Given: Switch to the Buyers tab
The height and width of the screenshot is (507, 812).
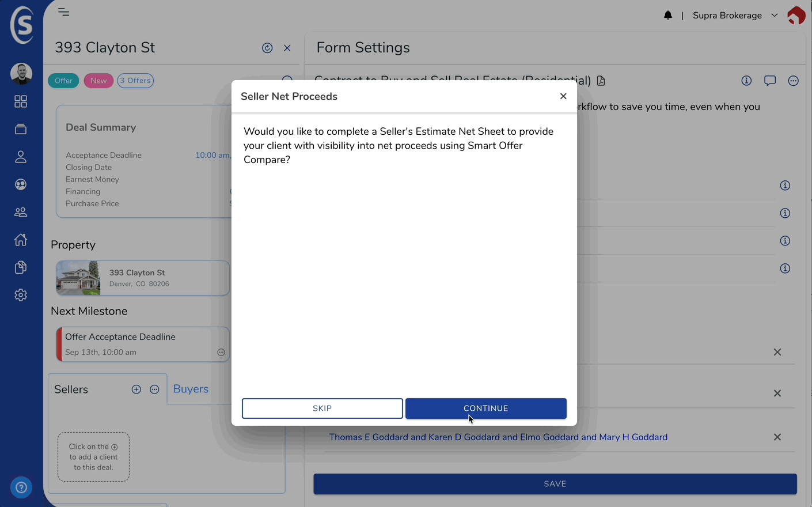Looking at the screenshot, I should 191,389.
